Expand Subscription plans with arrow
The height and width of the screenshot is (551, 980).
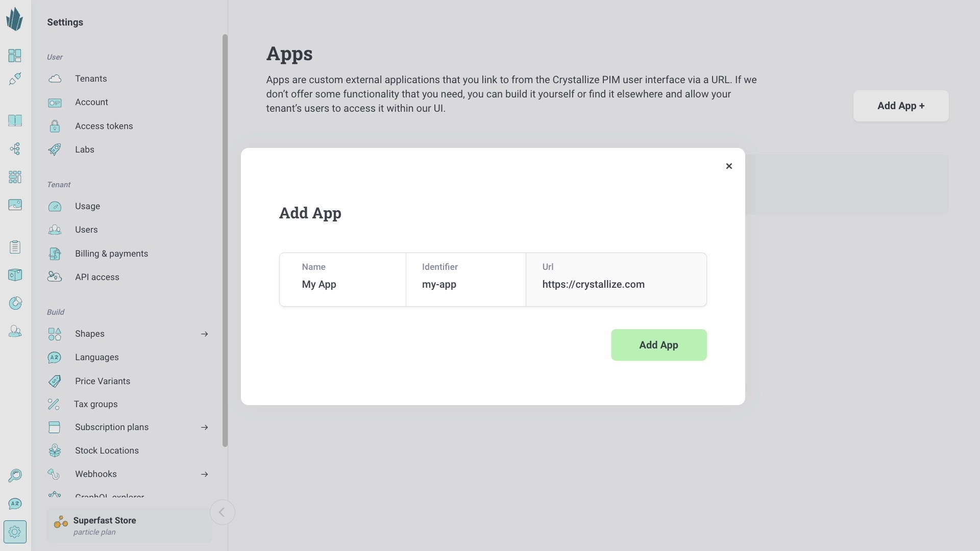[204, 427]
